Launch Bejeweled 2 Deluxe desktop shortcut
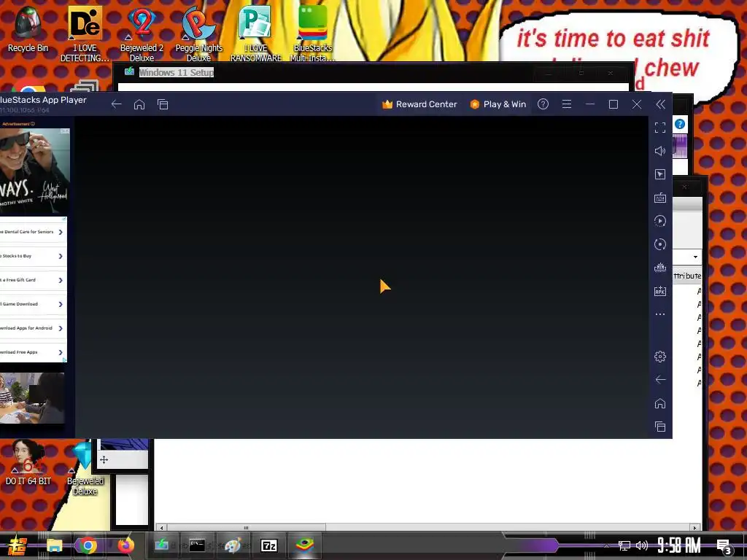Image resolution: width=747 pixels, height=560 pixels. coord(142,34)
